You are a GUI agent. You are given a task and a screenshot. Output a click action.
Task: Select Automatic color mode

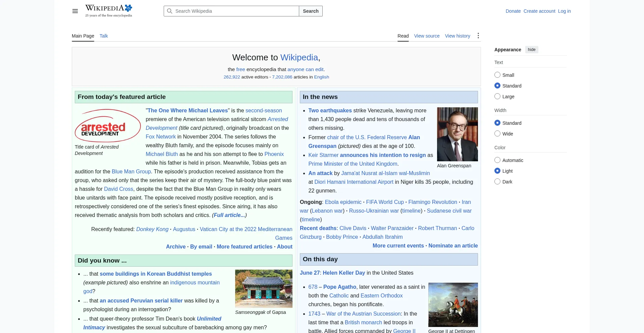(497, 160)
